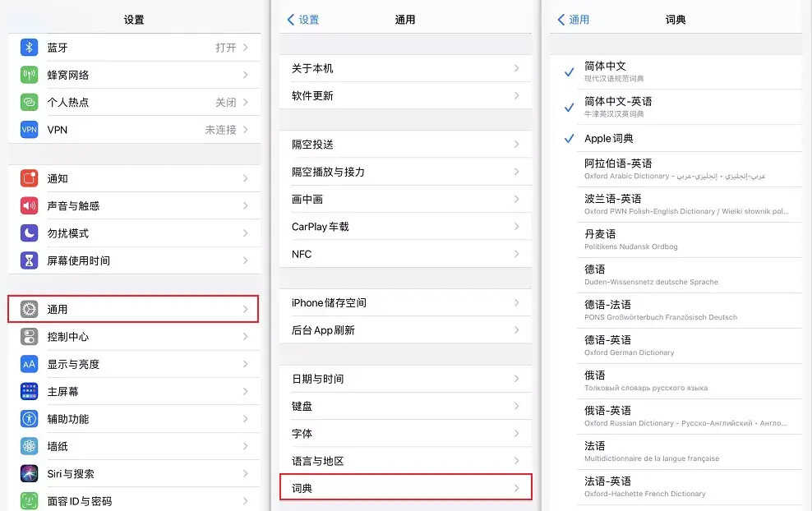
Task: Tap the Cellular network antenna icon
Action: click(x=30, y=75)
